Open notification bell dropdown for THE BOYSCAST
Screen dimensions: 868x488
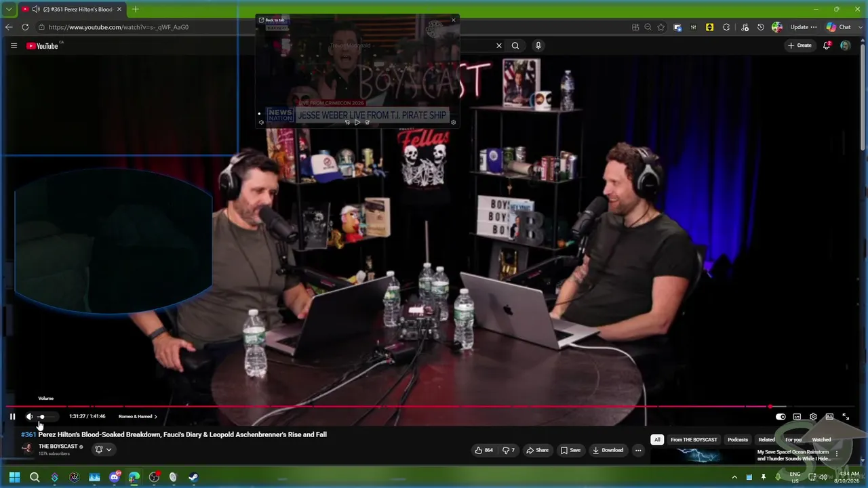103,449
